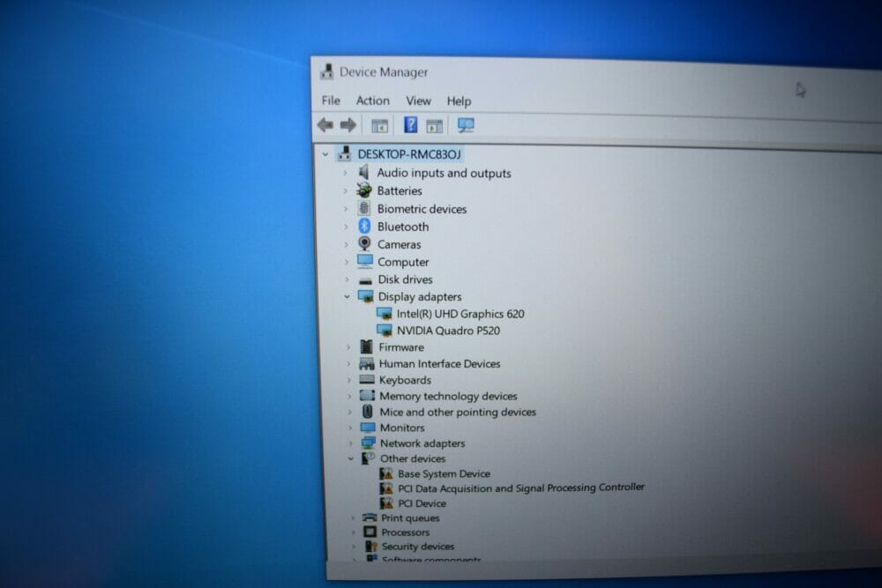Click the Firmware chip icon
Viewport: 882px width, 588px height.
366,346
